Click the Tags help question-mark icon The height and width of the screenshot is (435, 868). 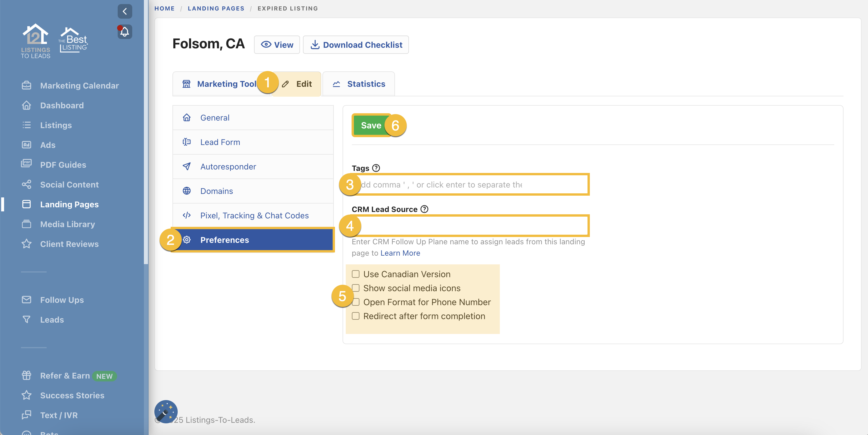pyautogui.click(x=376, y=168)
